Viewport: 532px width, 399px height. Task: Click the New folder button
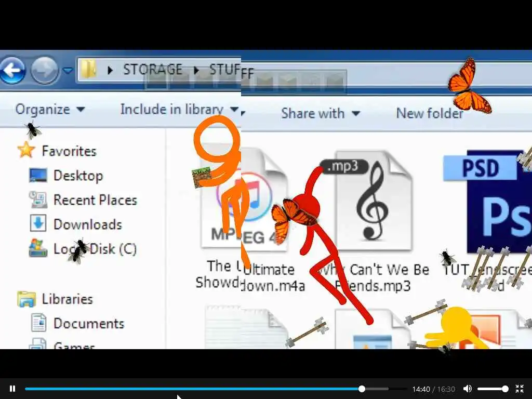(x=430, y=113)
